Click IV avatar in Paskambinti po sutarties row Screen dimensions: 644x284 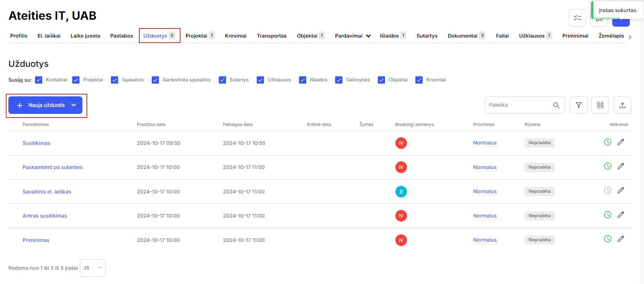pos(401,167)
